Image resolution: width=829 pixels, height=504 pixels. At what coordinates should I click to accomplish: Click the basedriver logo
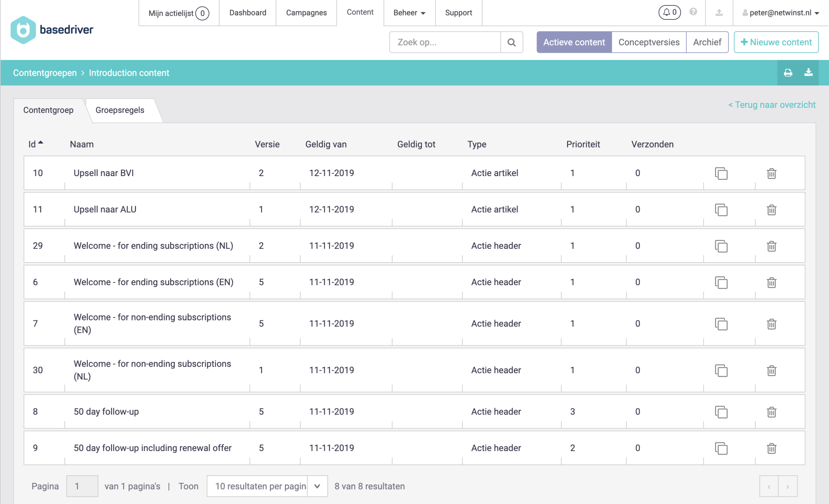point(52,29)
